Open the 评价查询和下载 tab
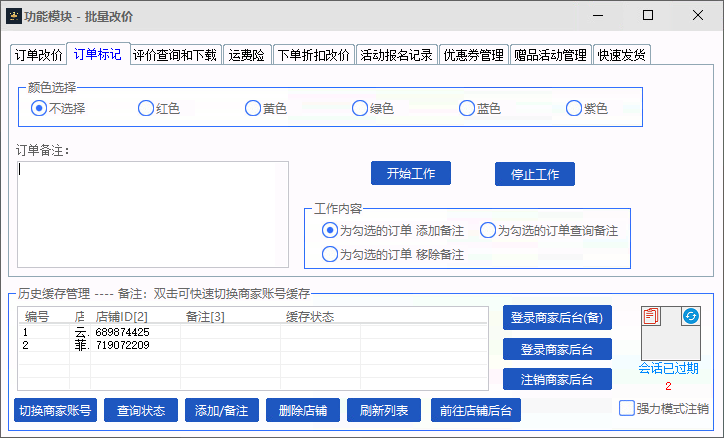 174,55
